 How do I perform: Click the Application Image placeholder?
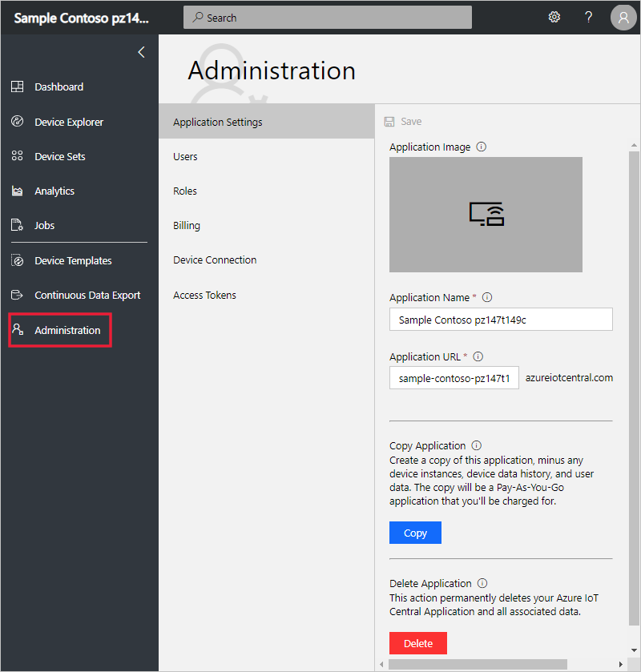pos(486,215)
